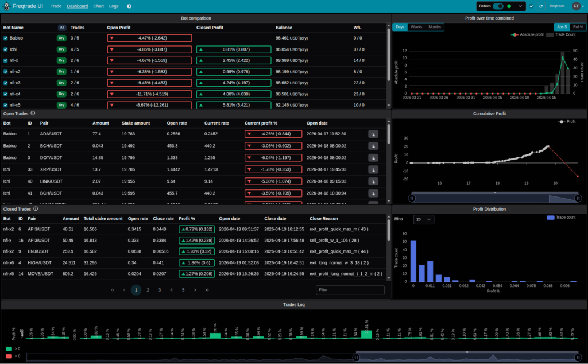Click the ENJ/USDT closed trade row
This screenshot has width=588, height=364.
click(194, 251)
